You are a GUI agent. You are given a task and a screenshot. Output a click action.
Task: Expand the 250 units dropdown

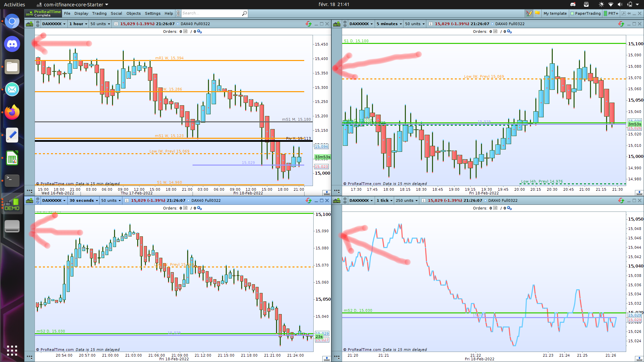[x=407, y=200]
